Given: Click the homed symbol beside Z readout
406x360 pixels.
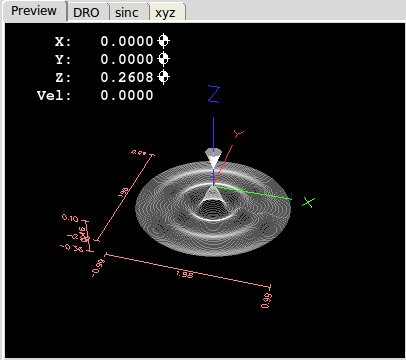Looking at the screenshot, I should 163,77.
